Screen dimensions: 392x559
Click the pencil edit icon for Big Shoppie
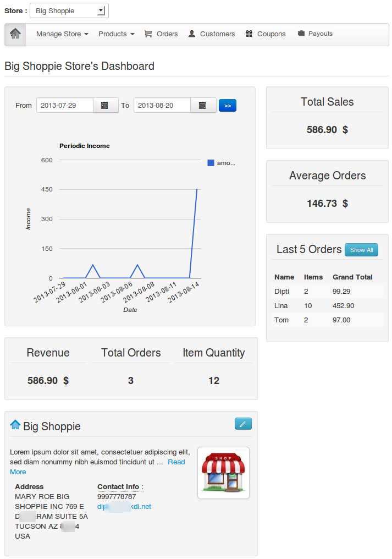(243, 424)
